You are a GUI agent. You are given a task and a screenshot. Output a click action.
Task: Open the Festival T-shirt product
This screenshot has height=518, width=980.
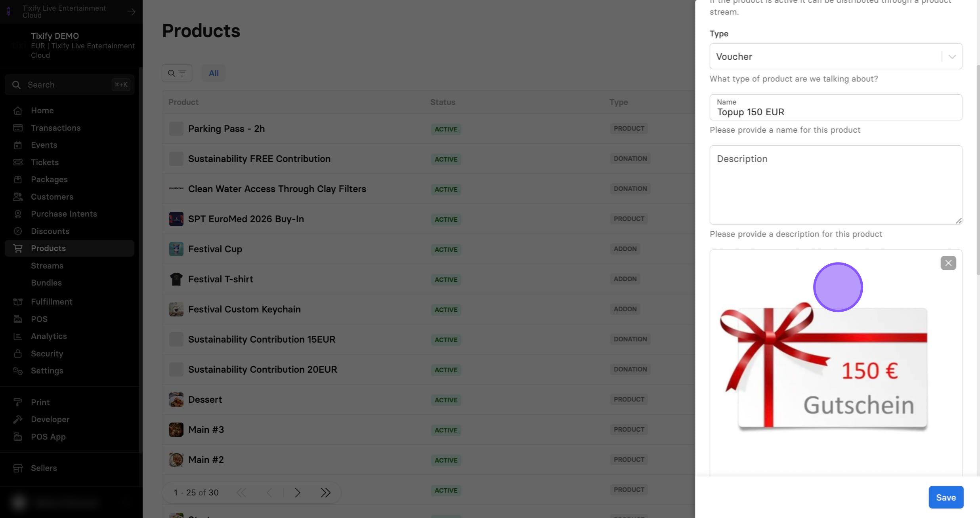coord(220,279)
